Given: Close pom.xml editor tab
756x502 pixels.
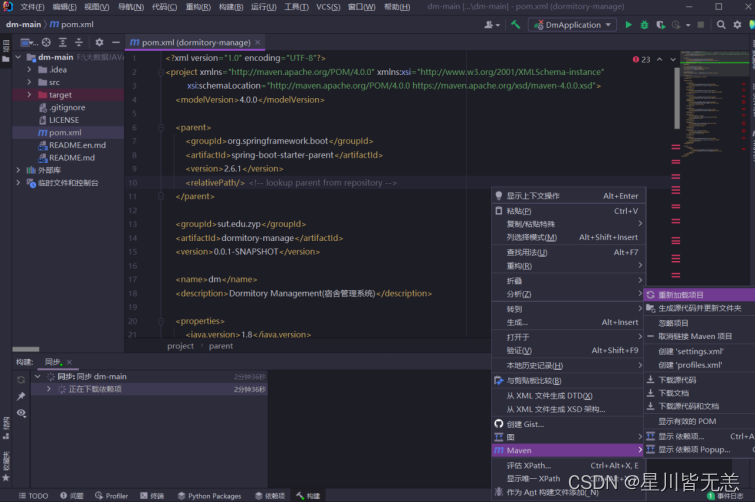Looking at the screenshot, I should pos(258,42).
